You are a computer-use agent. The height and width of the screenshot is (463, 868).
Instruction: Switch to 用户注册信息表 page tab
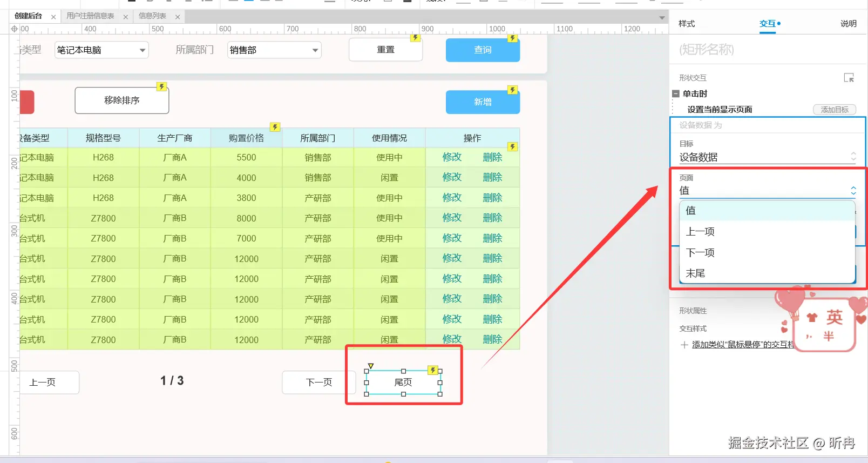[x=90, y=16]
